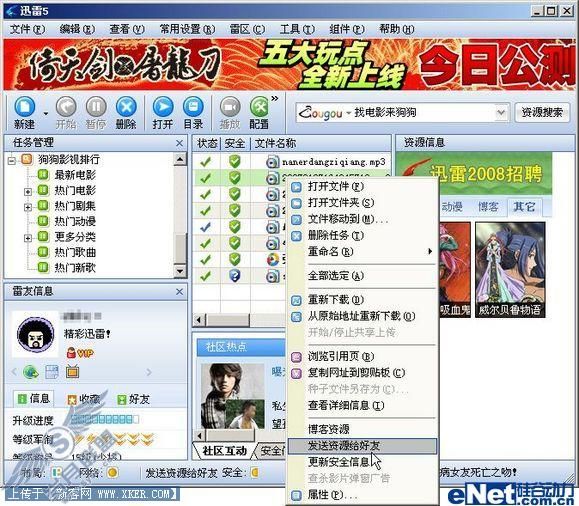Screen dimensions: 579x506
Task: Expand toolbar overflow chevron
Action: (275, 98)
